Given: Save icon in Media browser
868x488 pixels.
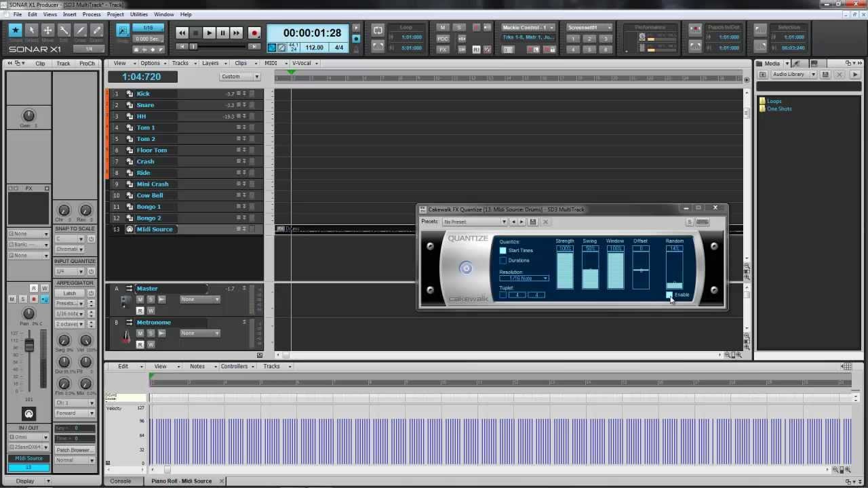Looking at the screenshot, I should (x=825, y=74).
